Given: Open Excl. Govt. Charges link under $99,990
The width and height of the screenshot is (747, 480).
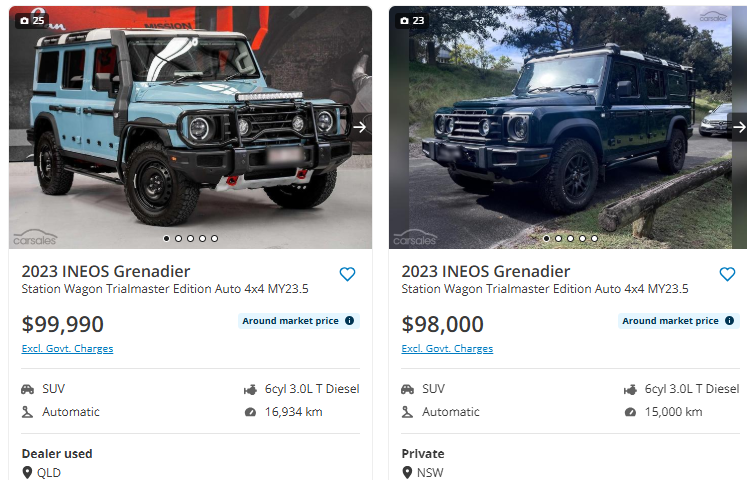Looking at the screenshot, I should click(67, 349).
